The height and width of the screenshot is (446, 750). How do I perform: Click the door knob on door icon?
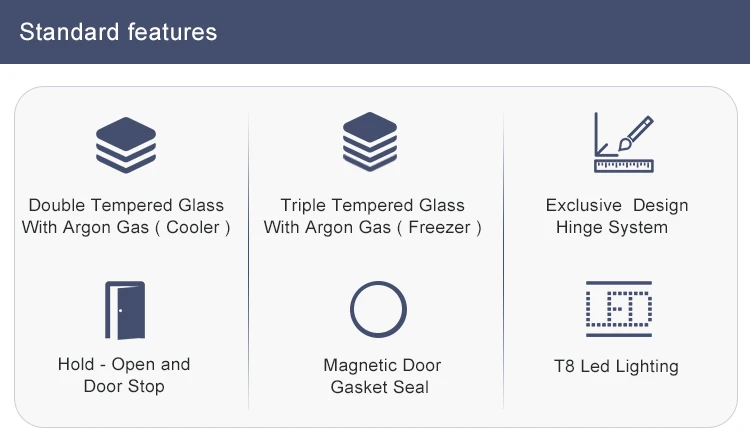[121, 311]
